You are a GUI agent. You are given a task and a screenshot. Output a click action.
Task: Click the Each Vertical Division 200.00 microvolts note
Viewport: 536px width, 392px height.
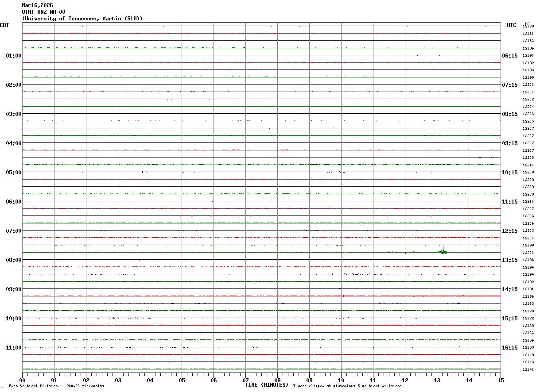56,386
